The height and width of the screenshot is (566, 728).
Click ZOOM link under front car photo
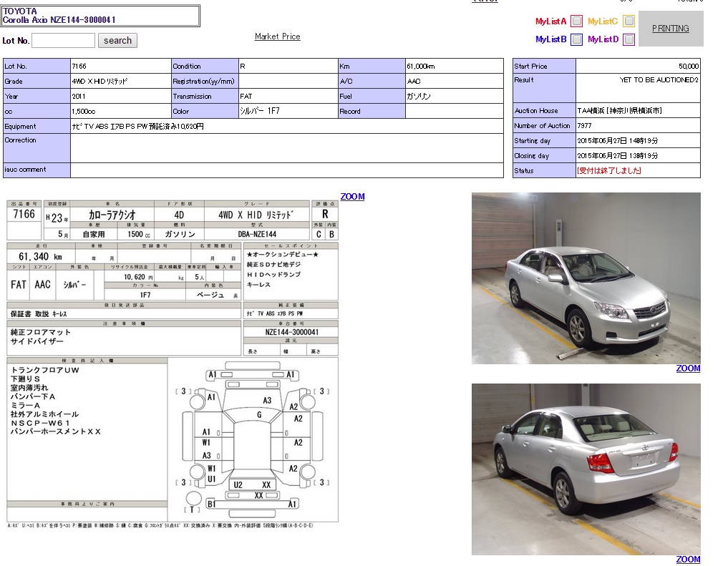pos(688,369)
